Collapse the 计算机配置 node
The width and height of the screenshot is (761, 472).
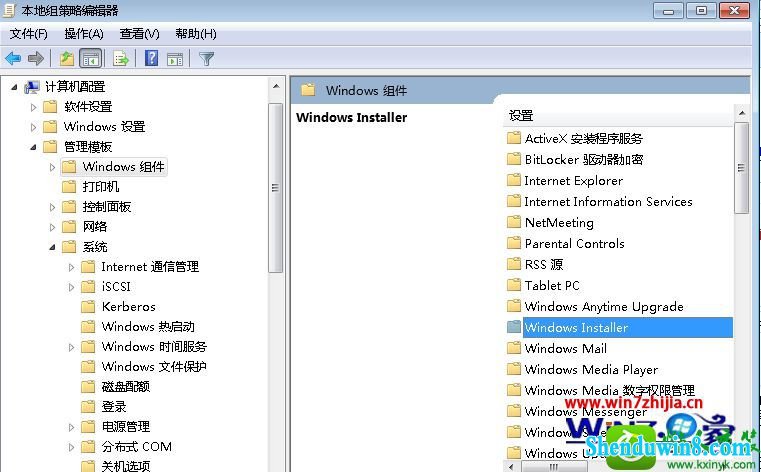click(14, 87)
